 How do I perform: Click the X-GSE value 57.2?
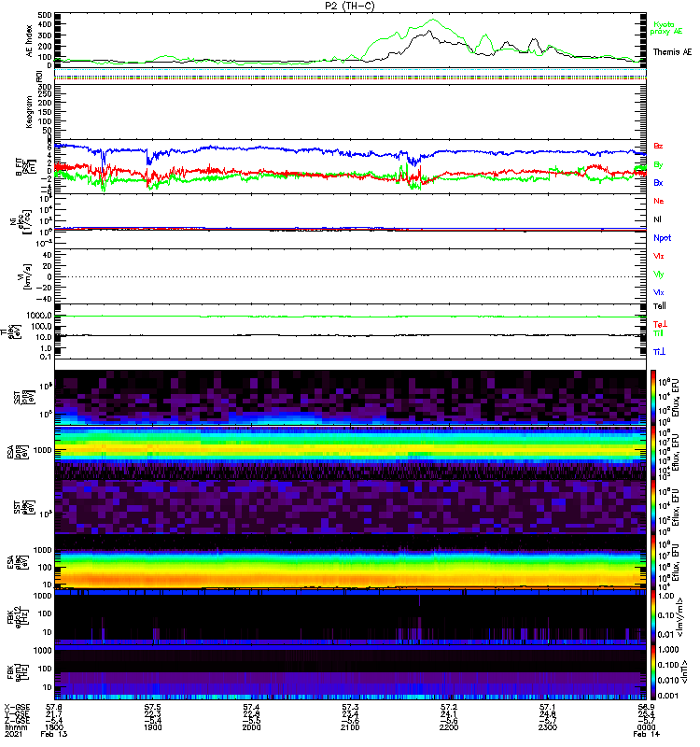click(x=449, y=707)
